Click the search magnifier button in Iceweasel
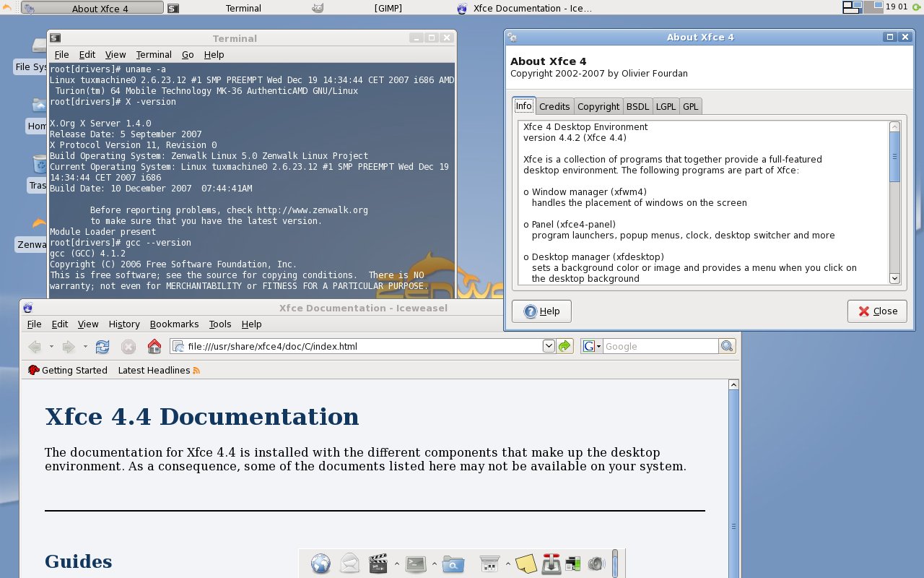 pyautogui.click(x=727, y=346)
